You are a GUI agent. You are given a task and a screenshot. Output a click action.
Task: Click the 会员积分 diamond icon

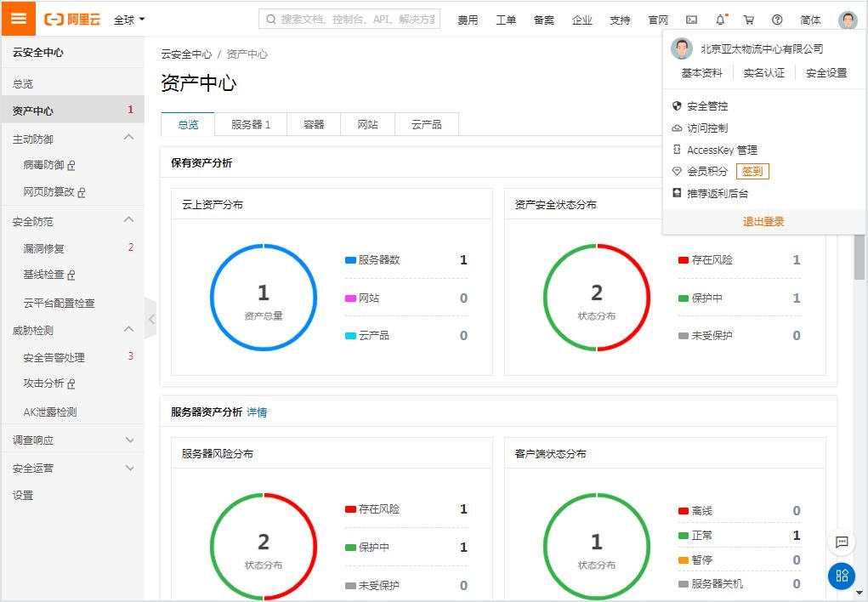pos(677,171)
